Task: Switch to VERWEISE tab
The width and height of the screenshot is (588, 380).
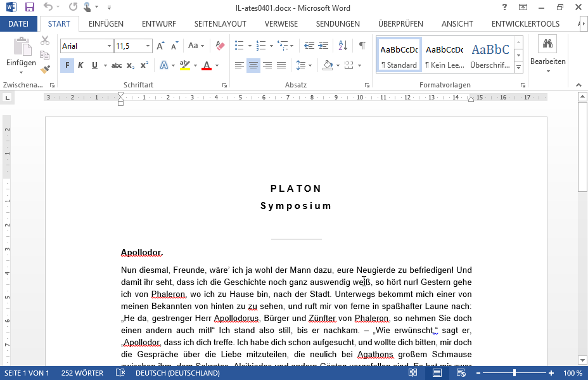Action: coord(281,23)
